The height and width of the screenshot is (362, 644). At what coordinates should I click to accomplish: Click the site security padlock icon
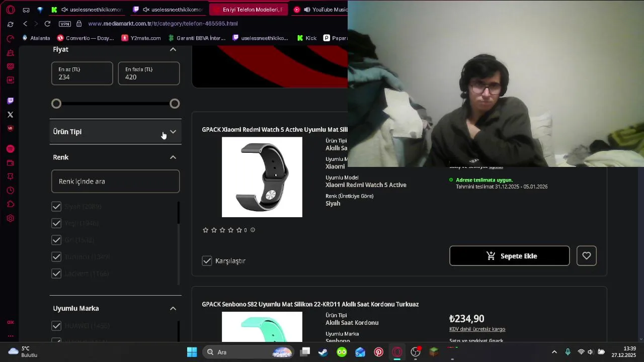pos(79,24)
